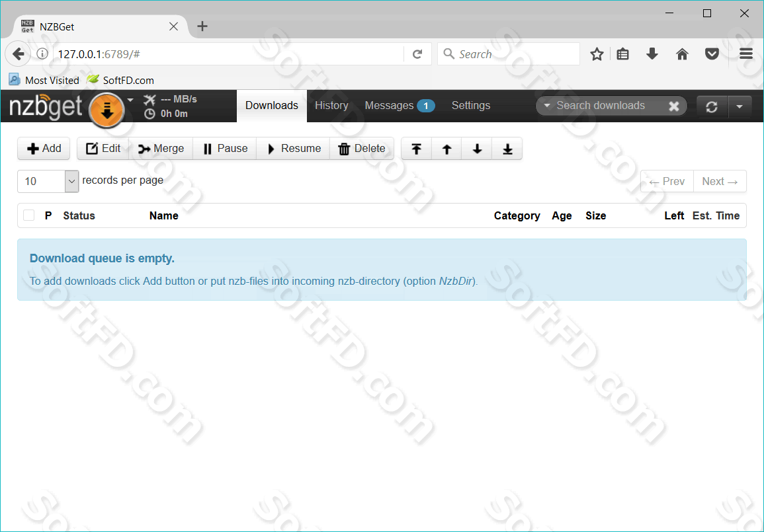
Task: Go to previous page with Prev
Action: click(x=667, y=182)
